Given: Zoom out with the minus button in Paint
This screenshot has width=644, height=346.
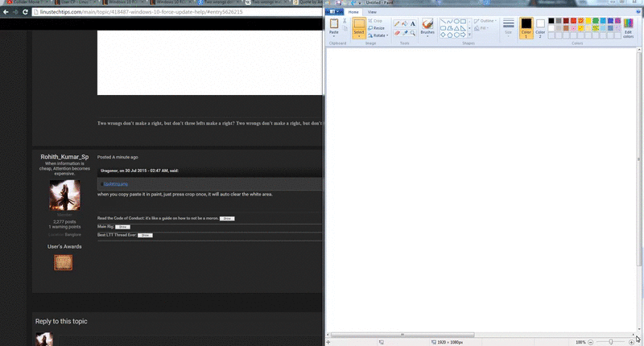Looking at the screenshot, I should point(591,342).
